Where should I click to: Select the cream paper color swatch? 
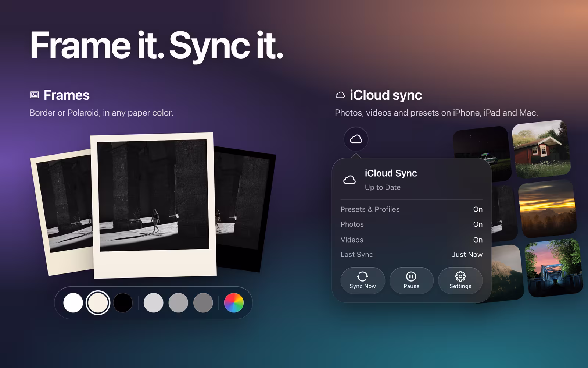(x=98, y=303)
